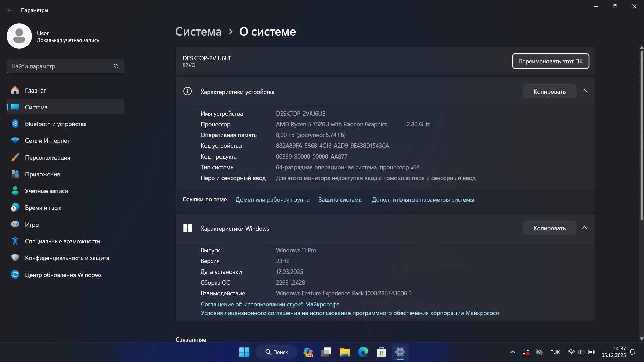Open Центр обновления Windows icon
Image resolution: width=644 pixels, height=362 pixels.
coord(15,275)
